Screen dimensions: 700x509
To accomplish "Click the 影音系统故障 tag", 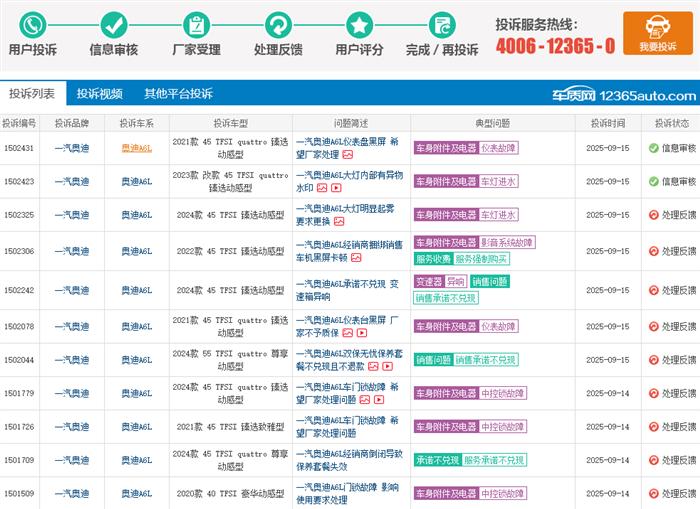I will pos(508,242).
